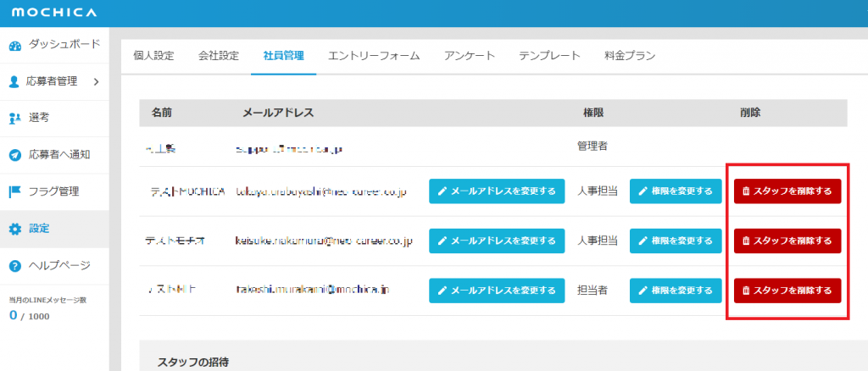Change email address for first 人事担当 staff

[x=497, y=191]
